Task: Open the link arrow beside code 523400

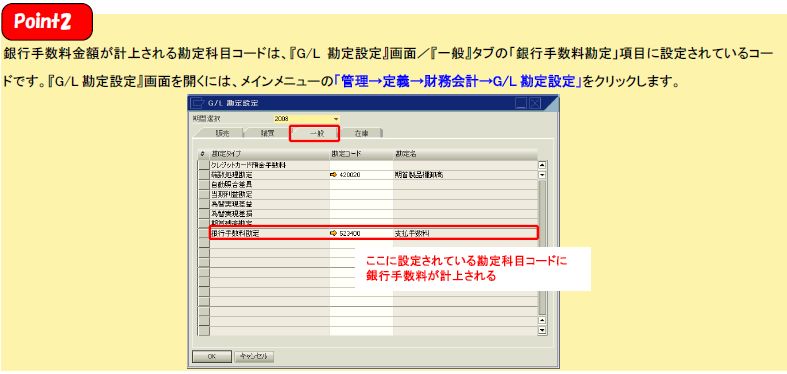Action: (x=333, y=233)
